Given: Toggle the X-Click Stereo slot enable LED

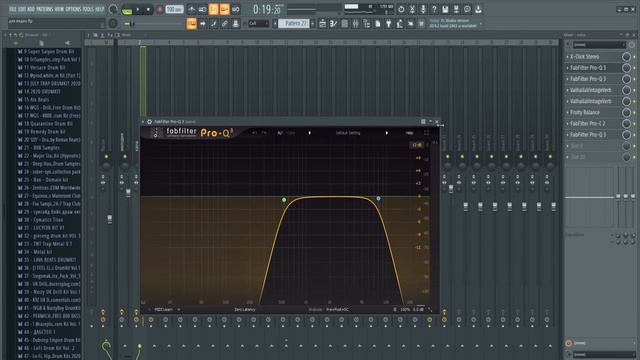Looking at the screenshot, I should 635,57.
